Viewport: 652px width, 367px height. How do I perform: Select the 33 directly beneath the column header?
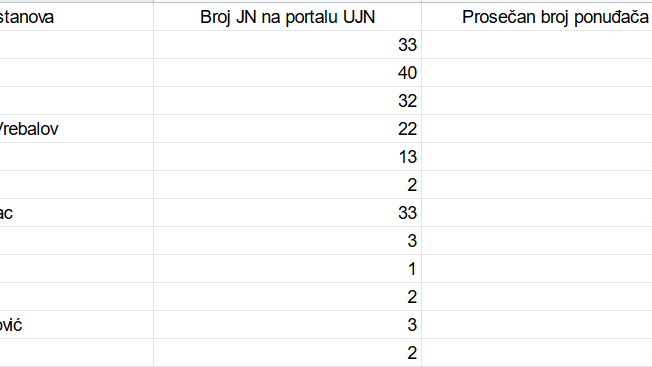point(287,45)
